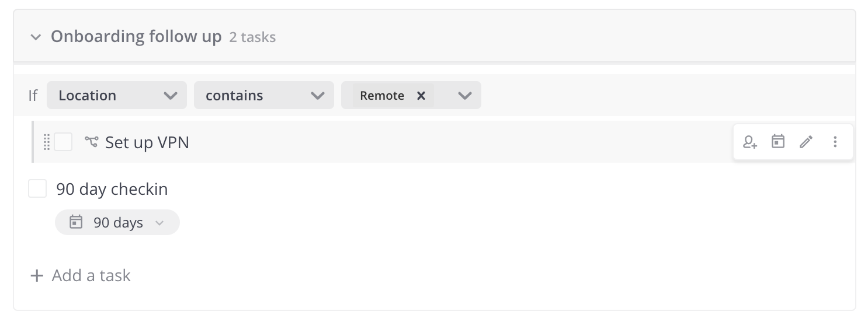Open the contains operator dropdown
868x315 pixels.
pyautogui.click(x=263, y=95)
